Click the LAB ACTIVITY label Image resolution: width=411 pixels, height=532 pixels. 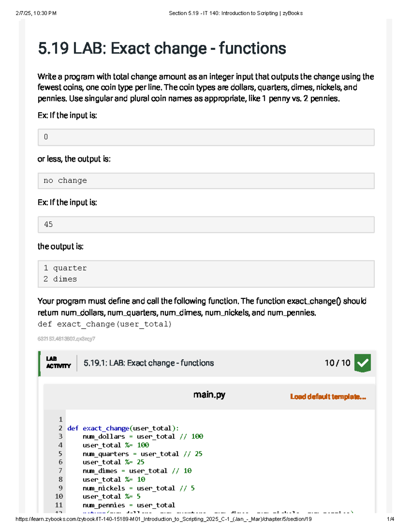pyautogui.click(x=58, y=362)
